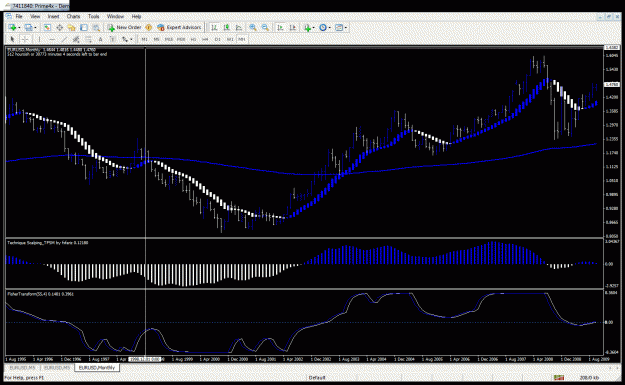Image resolution: width=625 pixels, height=385 pixels.
Task: Select the text tool A
Action: pos(100,39)
